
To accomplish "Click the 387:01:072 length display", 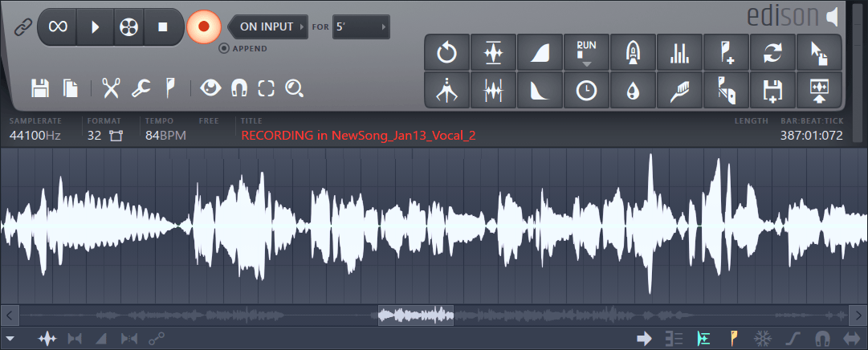I will click(812, 136).
